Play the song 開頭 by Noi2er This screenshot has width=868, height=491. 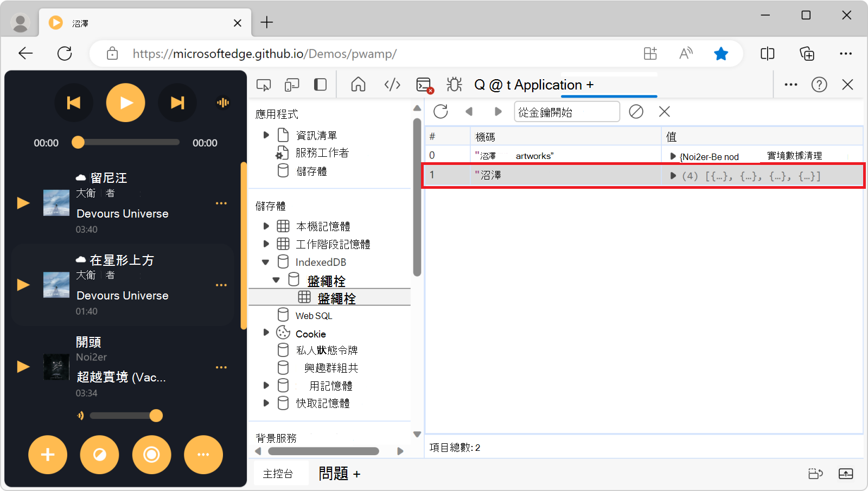(x=23, y=367)
